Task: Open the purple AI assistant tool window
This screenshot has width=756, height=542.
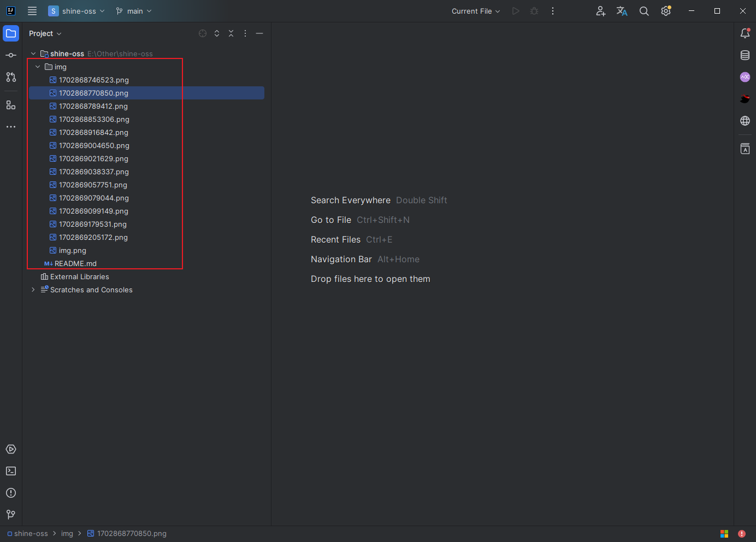Action: click(745, 77)
